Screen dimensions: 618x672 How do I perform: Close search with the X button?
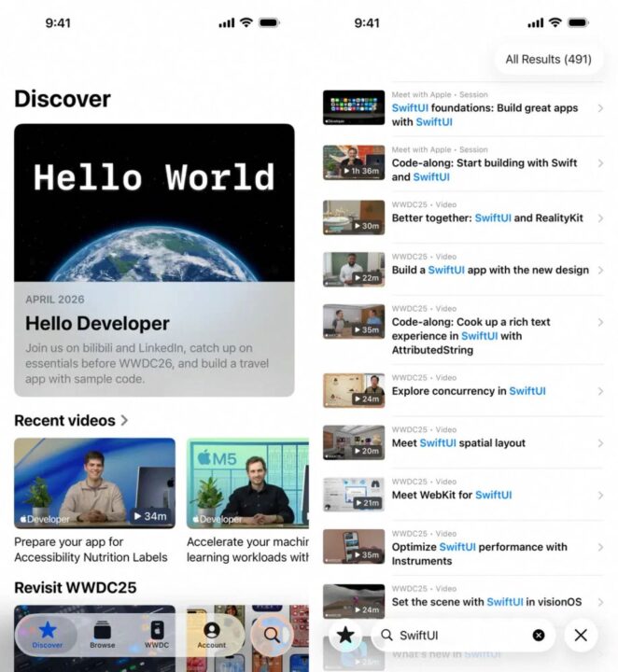pyautogui.click(x=581, y=635)
